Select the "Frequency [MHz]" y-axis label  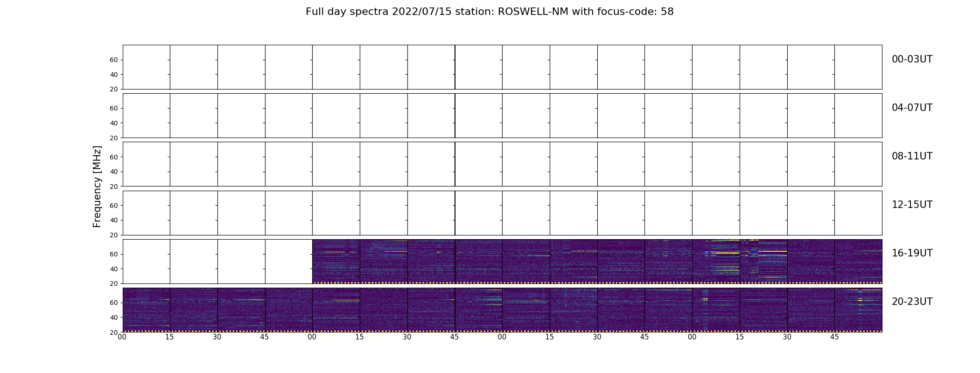[x=97, y=186]
